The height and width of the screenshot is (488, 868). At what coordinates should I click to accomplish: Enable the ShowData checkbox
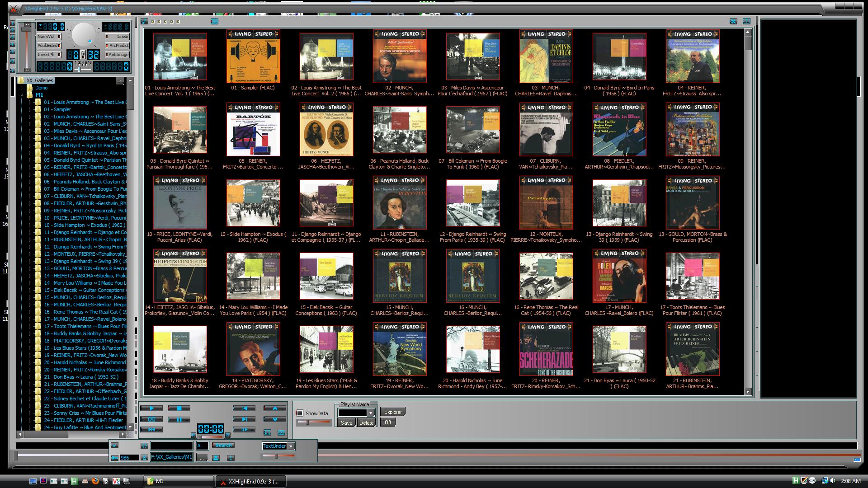(299, 413)
